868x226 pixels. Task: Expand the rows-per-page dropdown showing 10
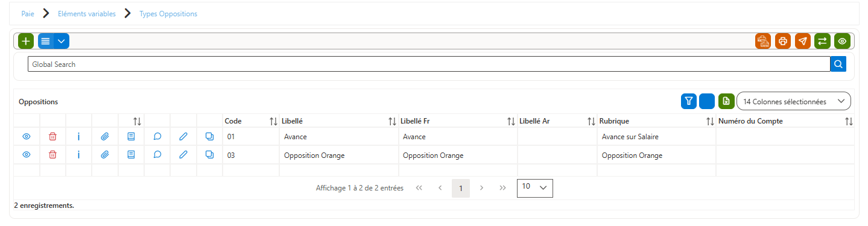(x=535, y=188)
